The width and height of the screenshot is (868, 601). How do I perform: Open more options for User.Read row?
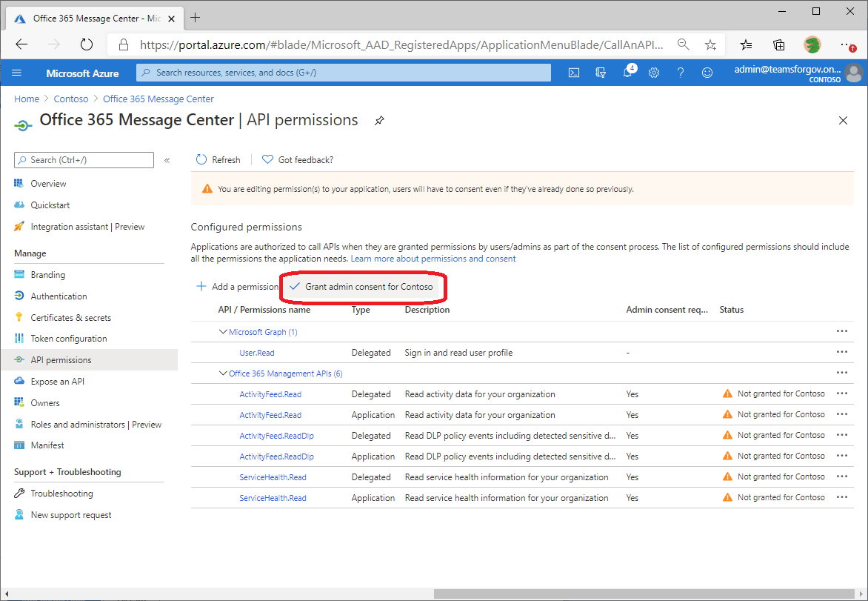point(841,353)
